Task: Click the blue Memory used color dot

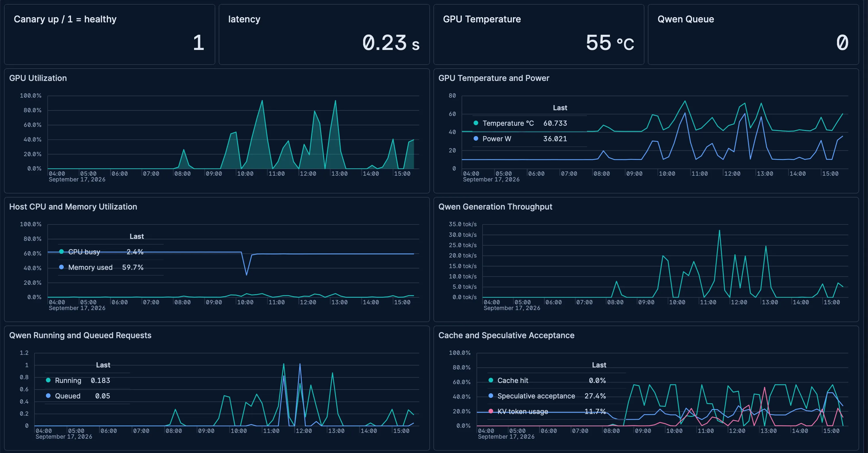Action: (x=61, y=267)
